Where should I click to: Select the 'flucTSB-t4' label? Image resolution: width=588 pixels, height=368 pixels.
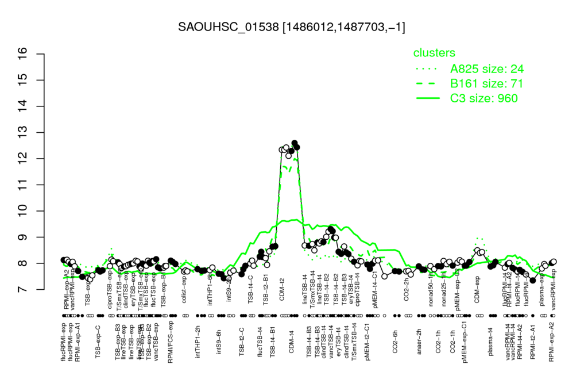pos(260,340)
